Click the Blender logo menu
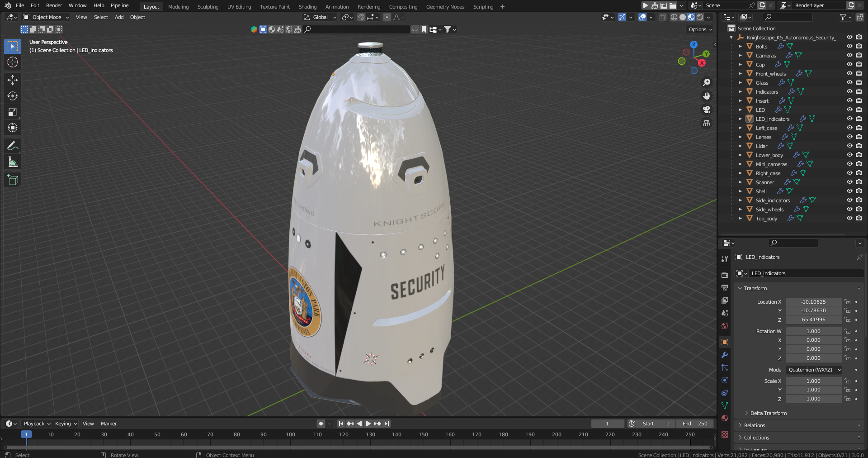Screen dimensions: 868x458 (x=8, y=5)
